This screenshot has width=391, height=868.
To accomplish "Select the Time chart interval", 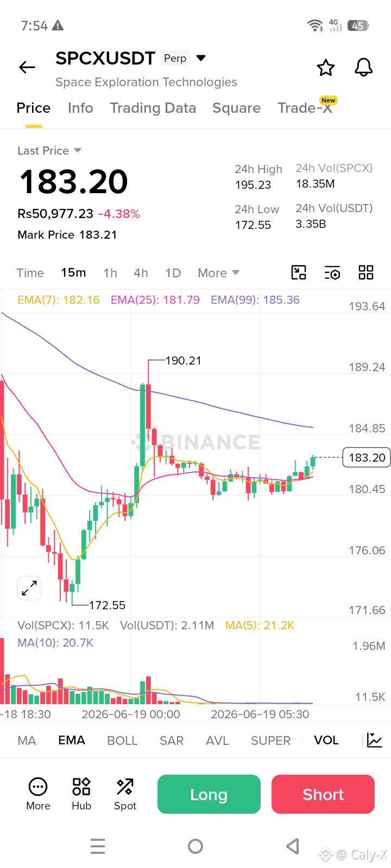I will point(30,273).
